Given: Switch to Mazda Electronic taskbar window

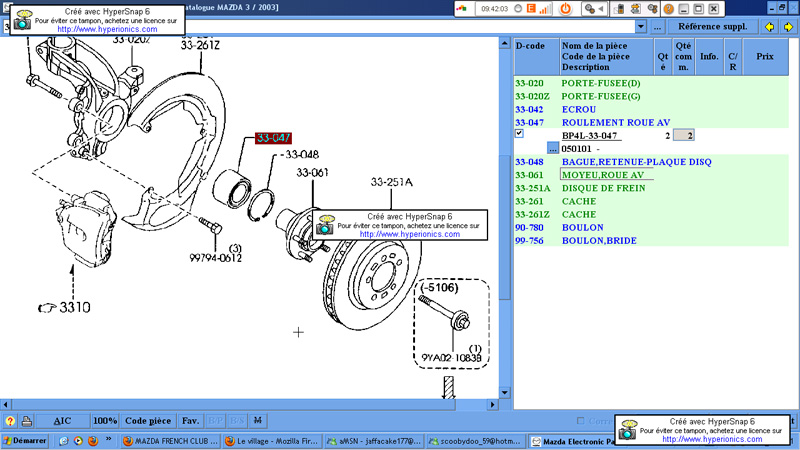Looking at the screenshot, I should [x=572, y=441].
